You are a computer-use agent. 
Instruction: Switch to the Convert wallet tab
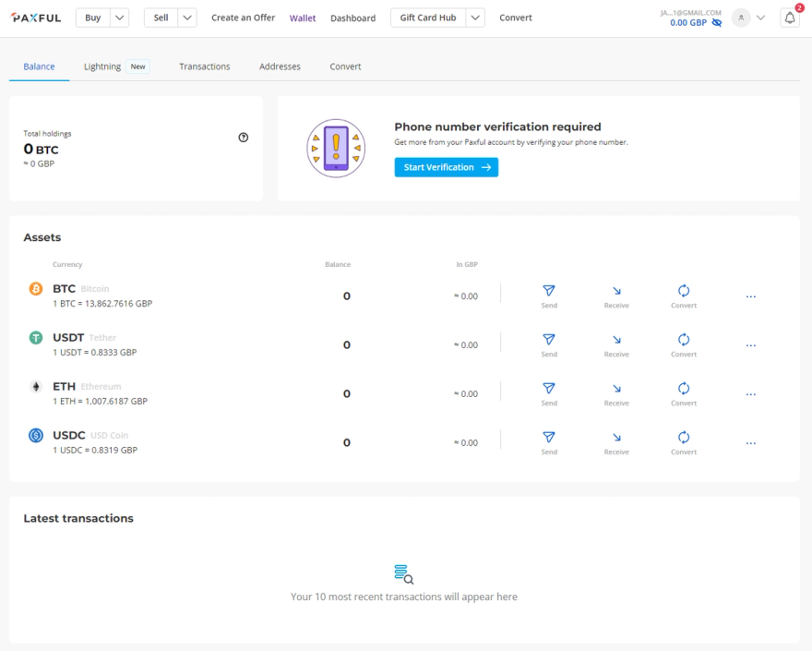tap(345, 66)
